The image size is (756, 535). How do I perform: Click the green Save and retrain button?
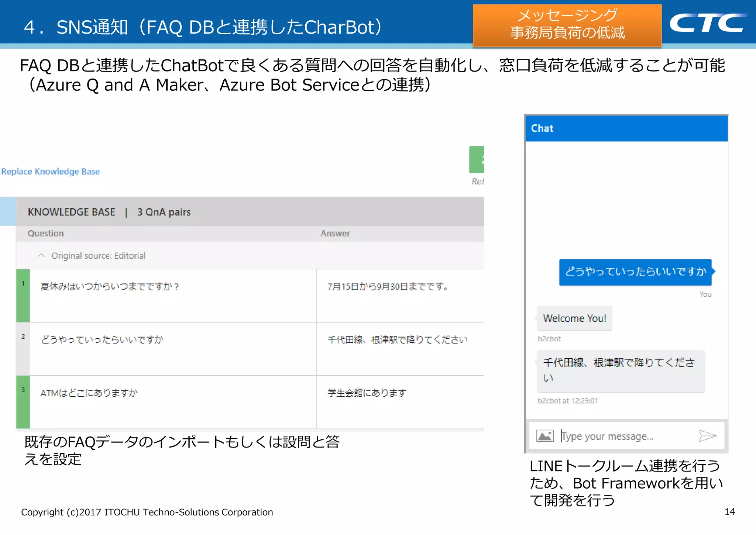[x=477, y=159]
